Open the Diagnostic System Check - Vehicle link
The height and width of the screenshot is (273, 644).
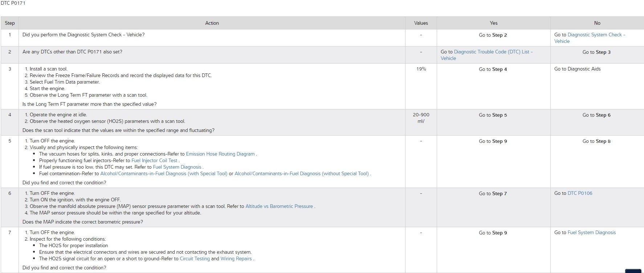pyautogui.click(x=596, y=35)
